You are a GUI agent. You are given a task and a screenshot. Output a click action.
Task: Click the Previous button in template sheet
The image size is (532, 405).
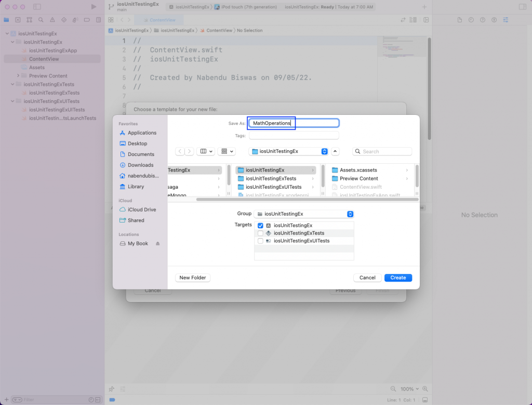pos(345,291)
